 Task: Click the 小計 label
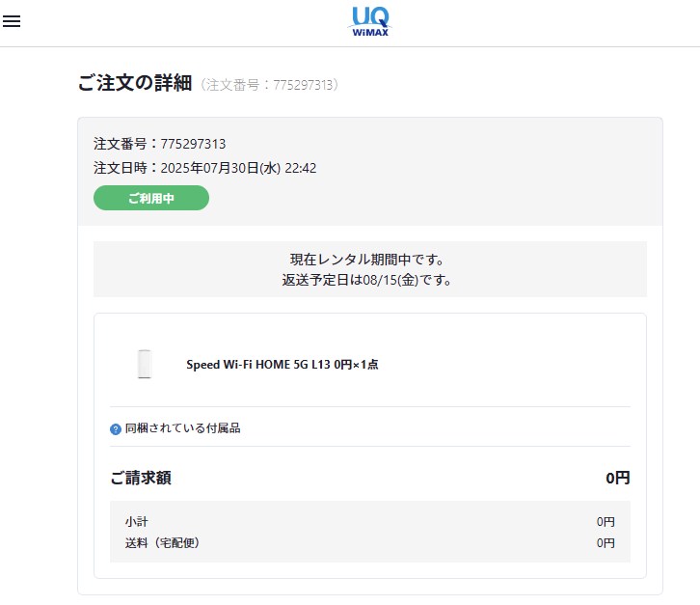(136, 521)
